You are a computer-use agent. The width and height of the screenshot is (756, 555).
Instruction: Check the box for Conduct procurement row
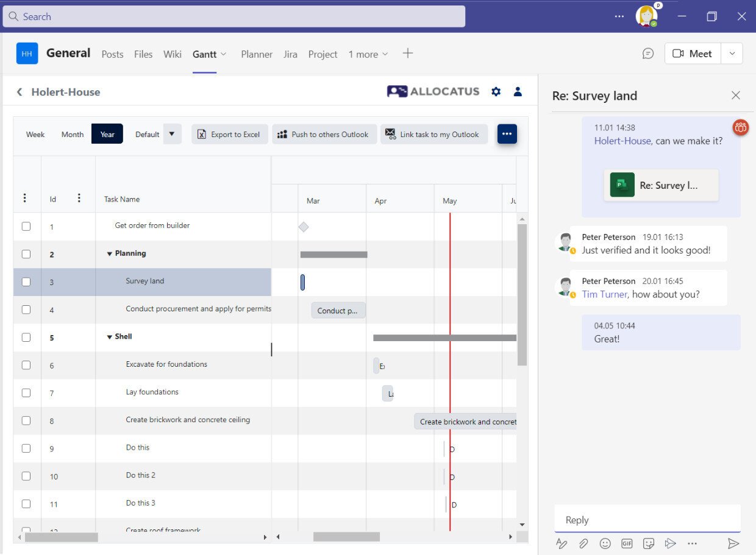coord(26,309)
